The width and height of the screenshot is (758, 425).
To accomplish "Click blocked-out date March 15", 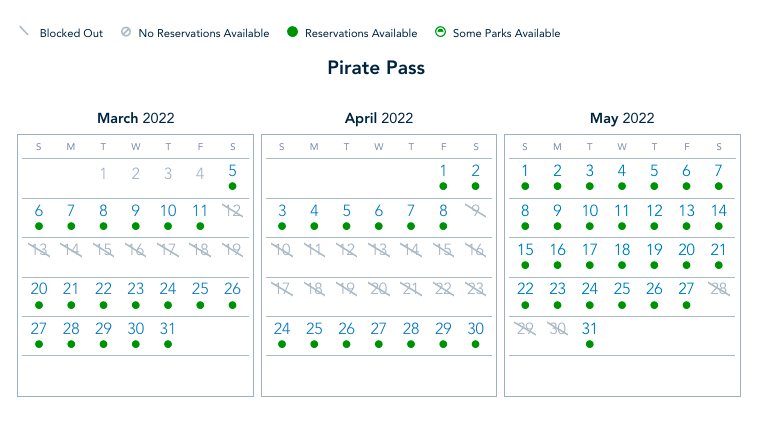I will (x=103, y=250).
